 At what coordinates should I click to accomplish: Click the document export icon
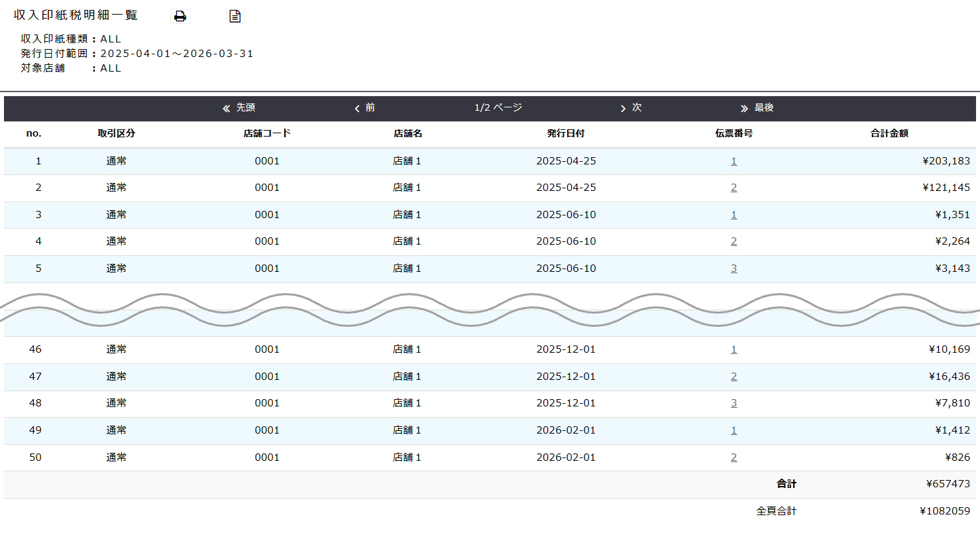pos(235,16)
